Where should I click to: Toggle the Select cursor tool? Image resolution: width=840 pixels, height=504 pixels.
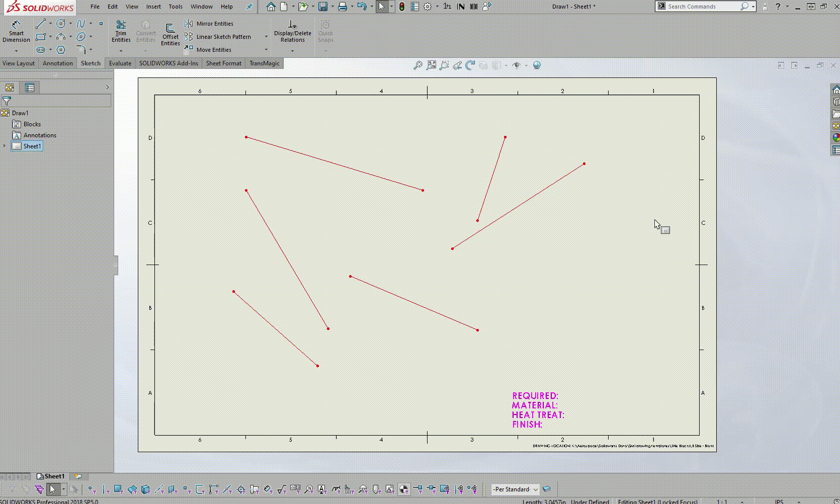(x=382, y=7)
